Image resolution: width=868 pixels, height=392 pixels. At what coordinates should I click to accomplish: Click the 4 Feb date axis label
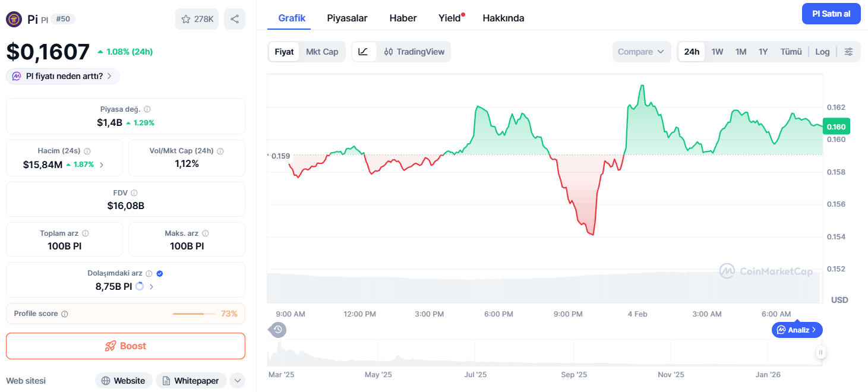(637, 314)
